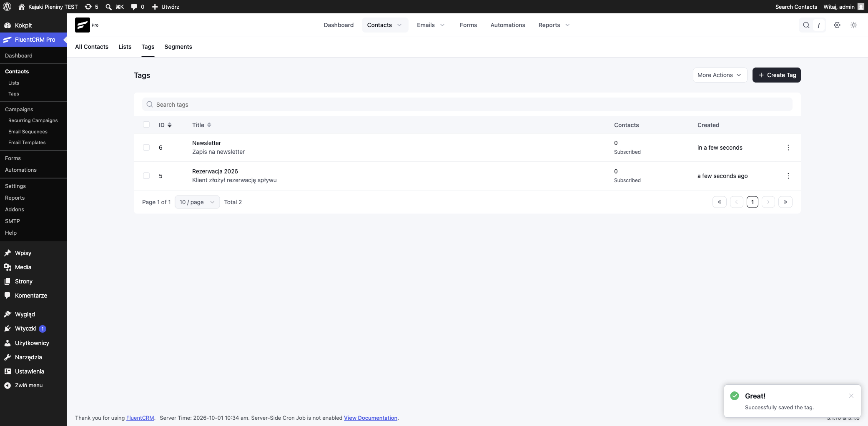The width and height of the screenshot is (868, 426).
Task: Close the Great! success notification
Action: (x=851, y=396)
